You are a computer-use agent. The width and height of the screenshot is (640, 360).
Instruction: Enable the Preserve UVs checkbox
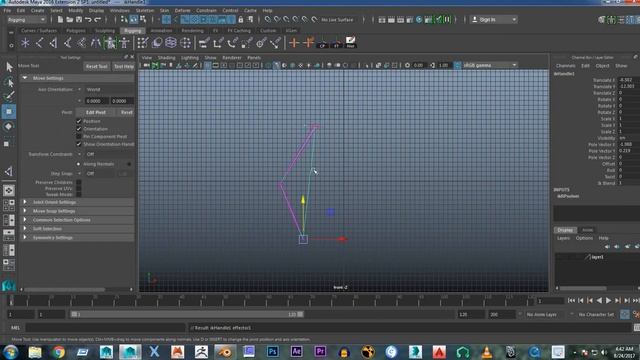click(x=79, y=189)
